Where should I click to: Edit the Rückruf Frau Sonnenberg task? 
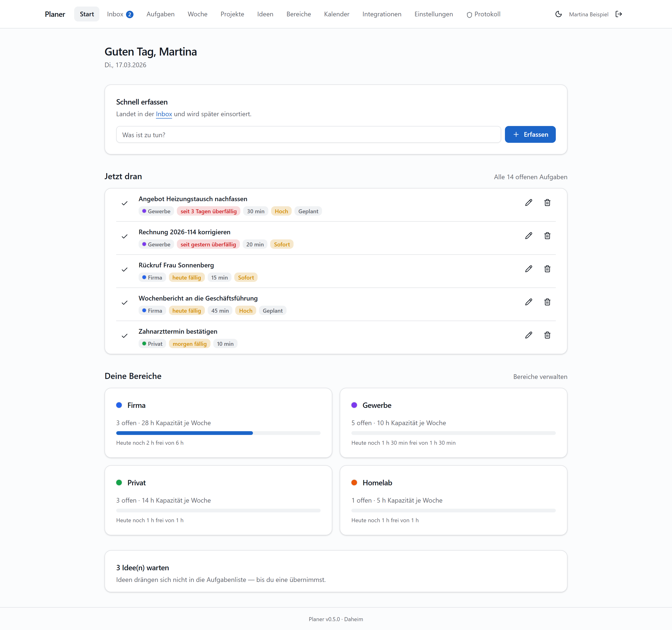pyautogui.click(x=529, y=269)
